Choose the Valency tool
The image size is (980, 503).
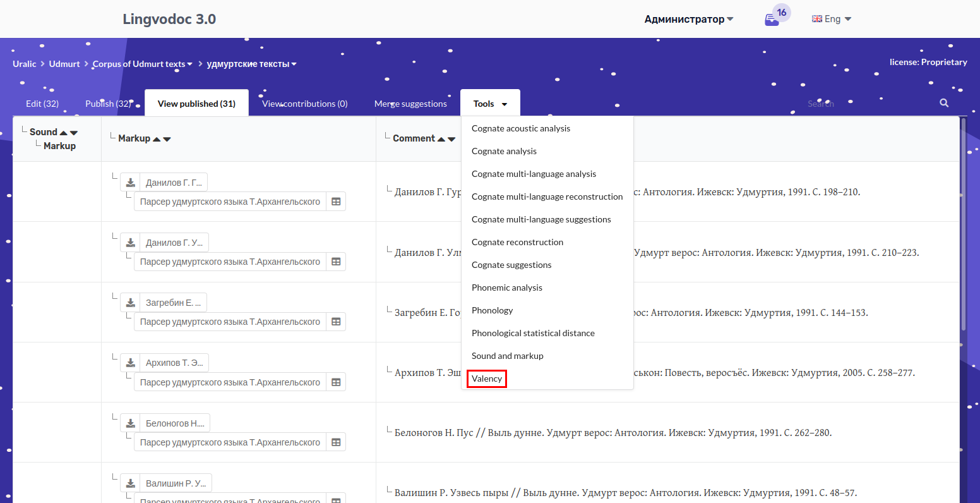[487, 379]
